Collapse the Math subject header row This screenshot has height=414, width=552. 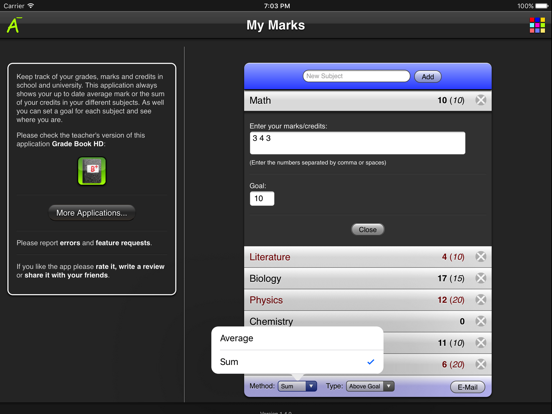tap(368, 100)
